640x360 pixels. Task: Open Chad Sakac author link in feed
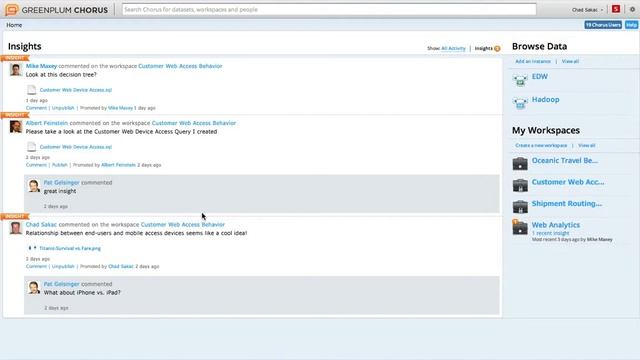pyautogui.click(x=41, y=224)
